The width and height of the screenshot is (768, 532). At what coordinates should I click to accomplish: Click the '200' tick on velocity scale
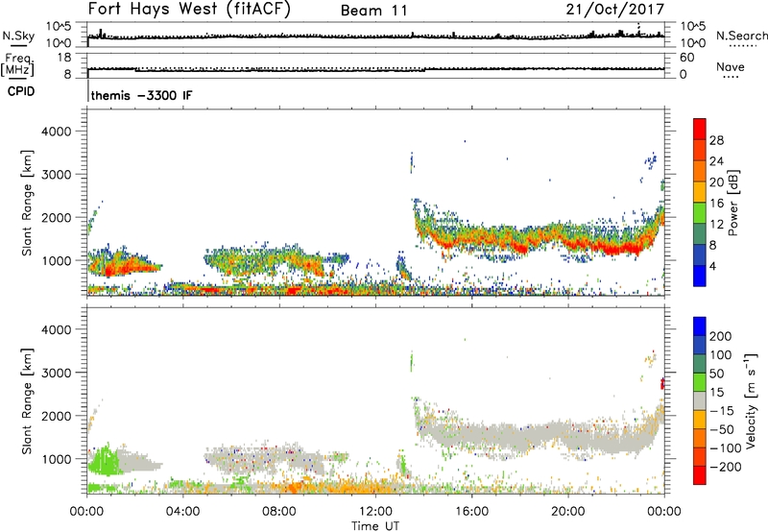(721, 336)
